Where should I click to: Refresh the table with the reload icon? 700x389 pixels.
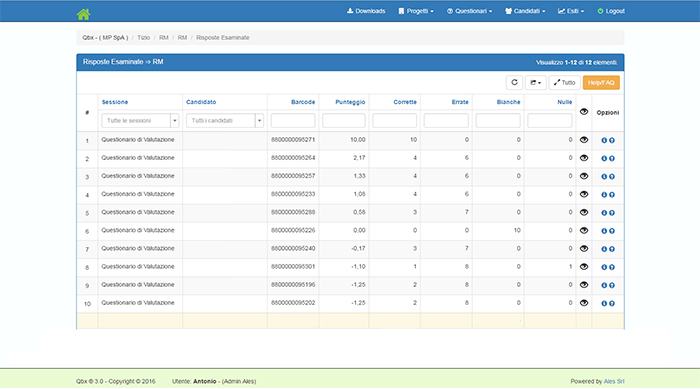tap(514, 83)
